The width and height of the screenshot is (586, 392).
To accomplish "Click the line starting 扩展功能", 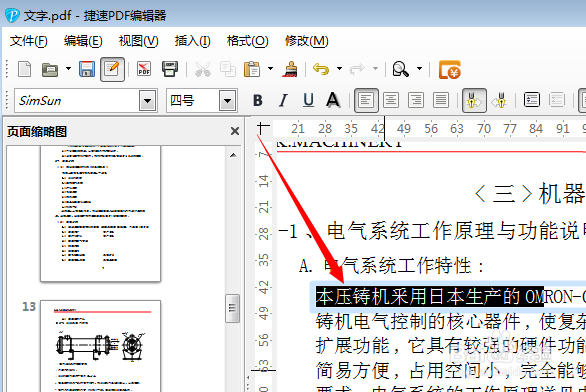I will (451, 346).
